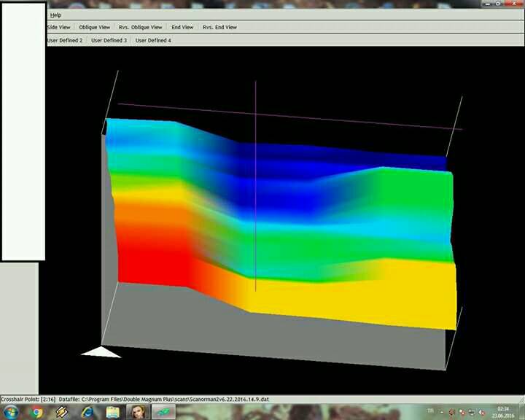Switch to Side View
Image resolution: width=525 pixels, height=420 pixels.
click(59, 27)
